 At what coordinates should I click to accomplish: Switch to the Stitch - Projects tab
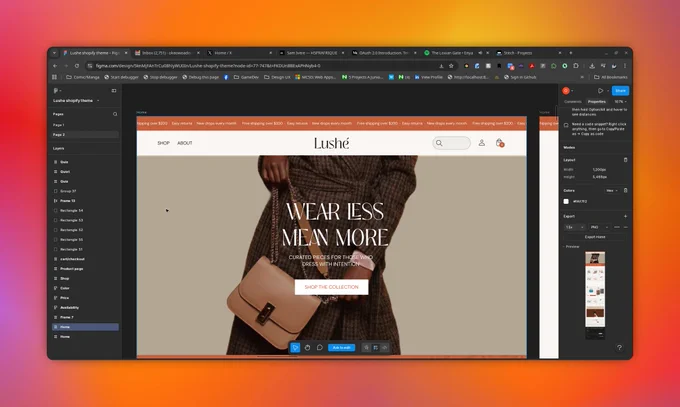click(528, 53)
